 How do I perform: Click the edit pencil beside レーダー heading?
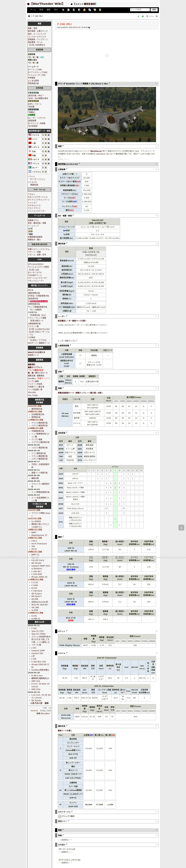click(67, 316)
